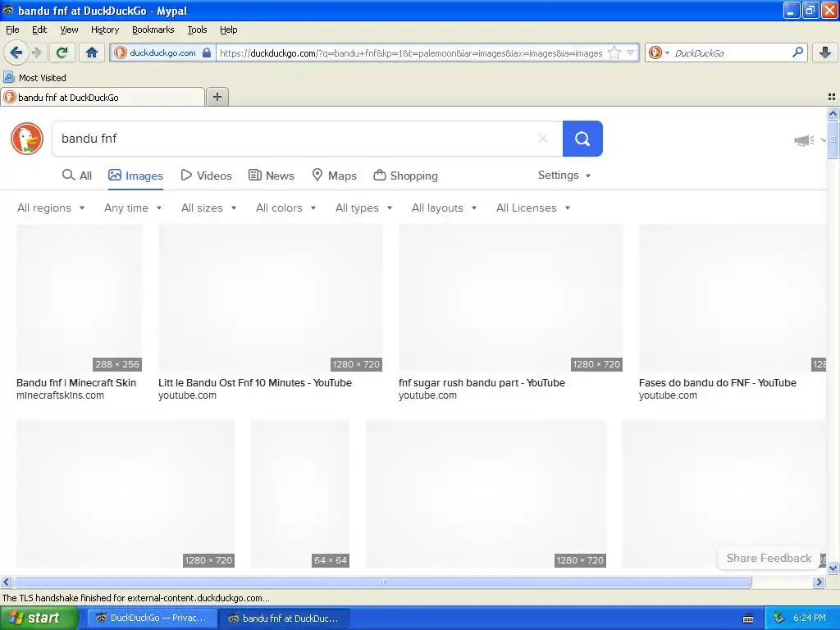This screenshot has height=630, width=840.
Task: Open the File menu
Action: coord(12,30)
